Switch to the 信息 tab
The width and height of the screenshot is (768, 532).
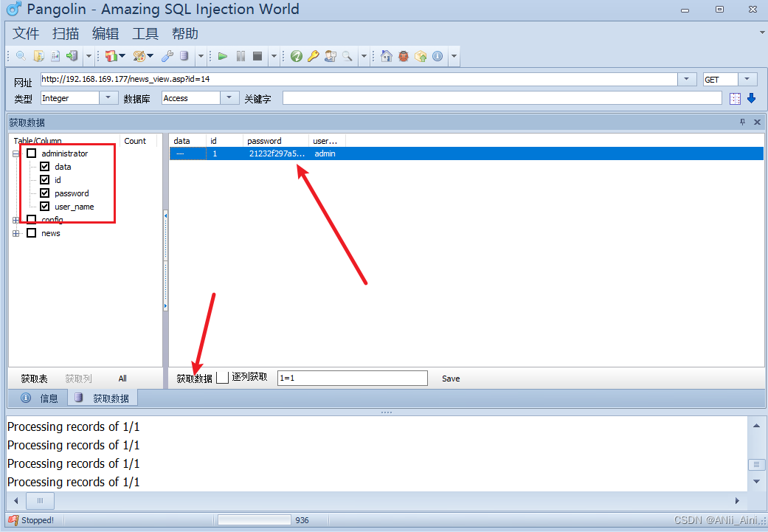(x=39, y=398)
